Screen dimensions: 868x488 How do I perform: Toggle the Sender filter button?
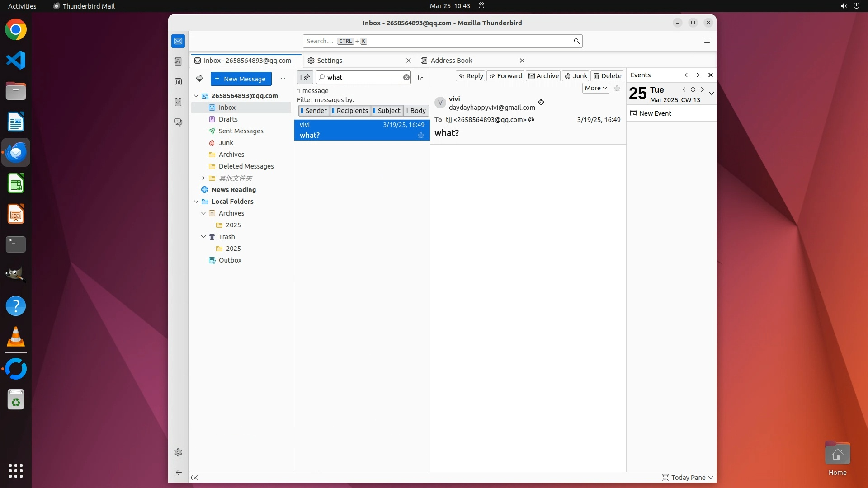[x=314, y=111]
